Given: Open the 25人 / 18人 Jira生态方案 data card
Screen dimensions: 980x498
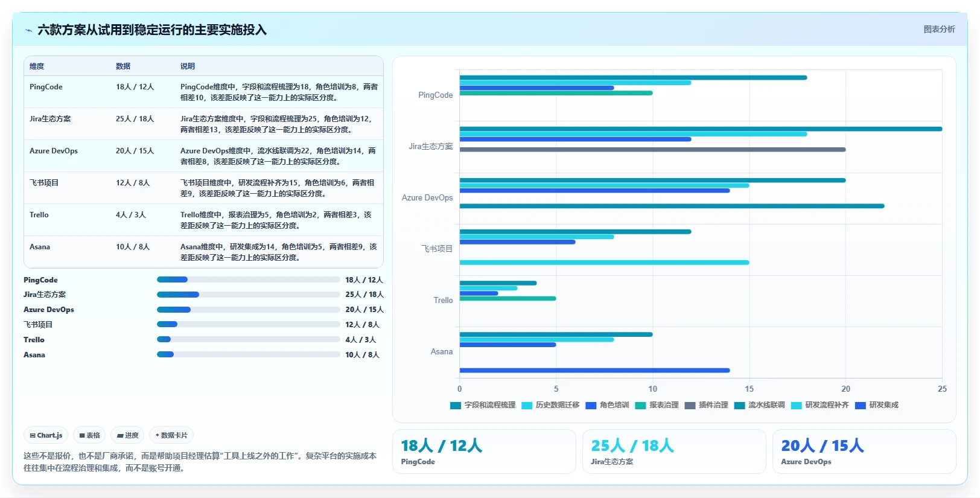Looking at the screenshot, I should pos(674,452).
